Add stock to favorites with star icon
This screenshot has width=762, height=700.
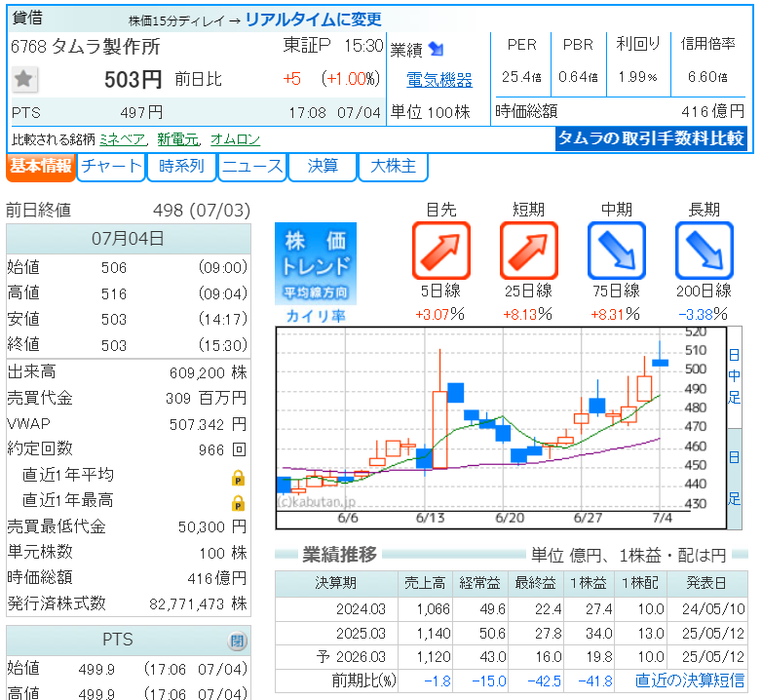23,79
